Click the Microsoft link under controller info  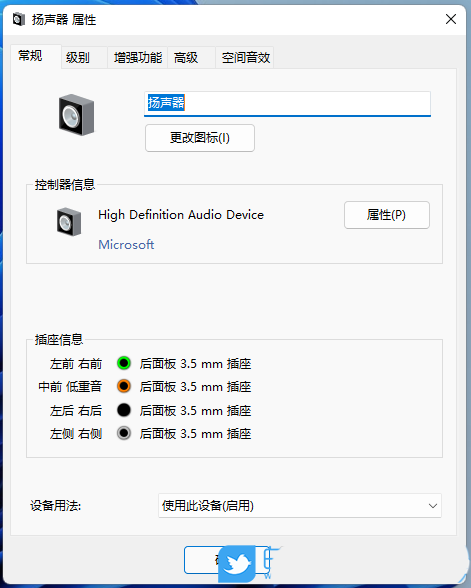point(126,244)
